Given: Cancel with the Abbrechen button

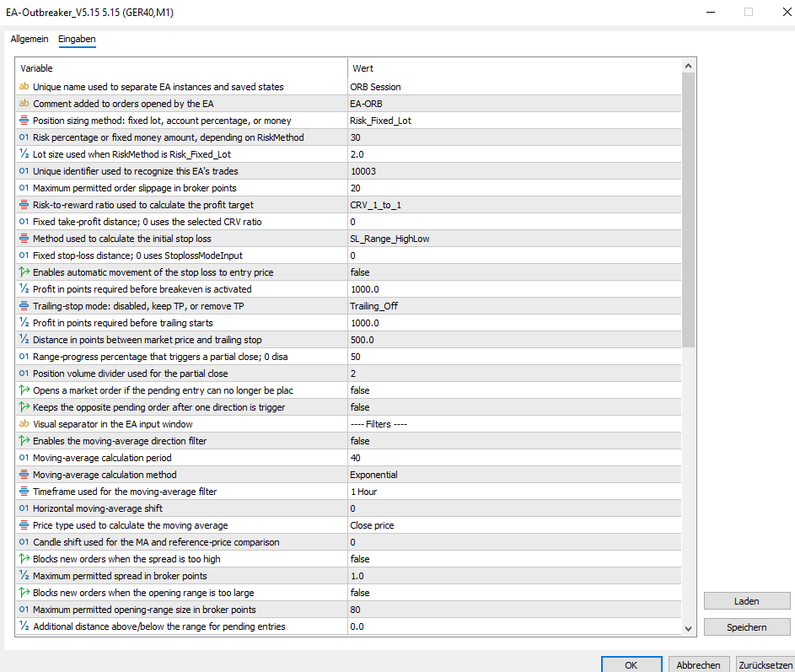Looking at the screenshot, I should pos(698,665).
